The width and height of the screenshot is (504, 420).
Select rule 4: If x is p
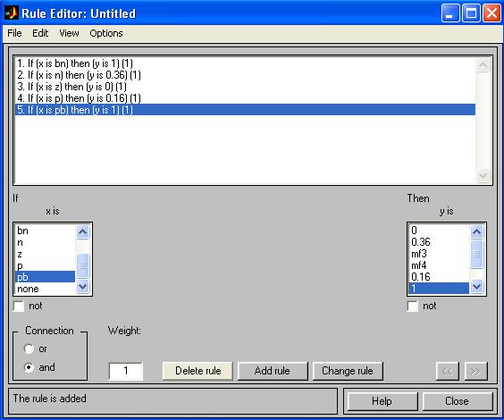(x=245, y=98)
